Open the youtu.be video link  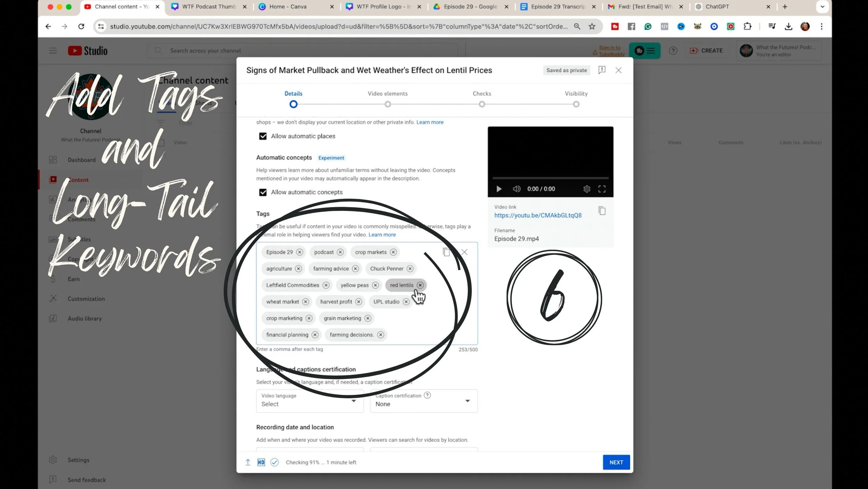[x=538, y=215]
